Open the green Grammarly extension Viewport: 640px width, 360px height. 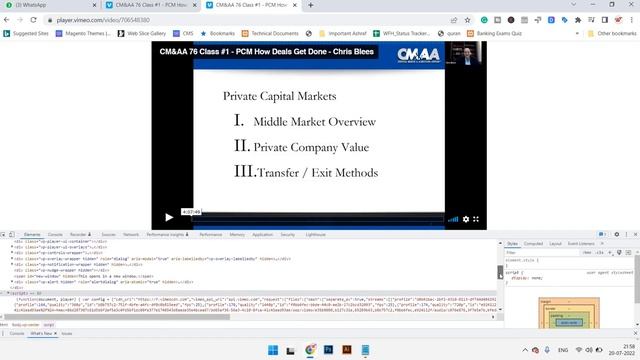484,20
